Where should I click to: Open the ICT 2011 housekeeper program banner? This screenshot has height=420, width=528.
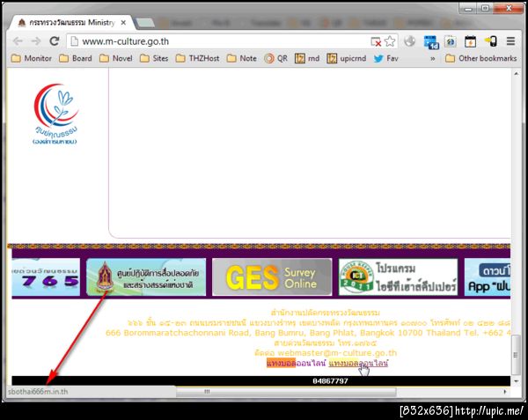(x=398, y=276)
